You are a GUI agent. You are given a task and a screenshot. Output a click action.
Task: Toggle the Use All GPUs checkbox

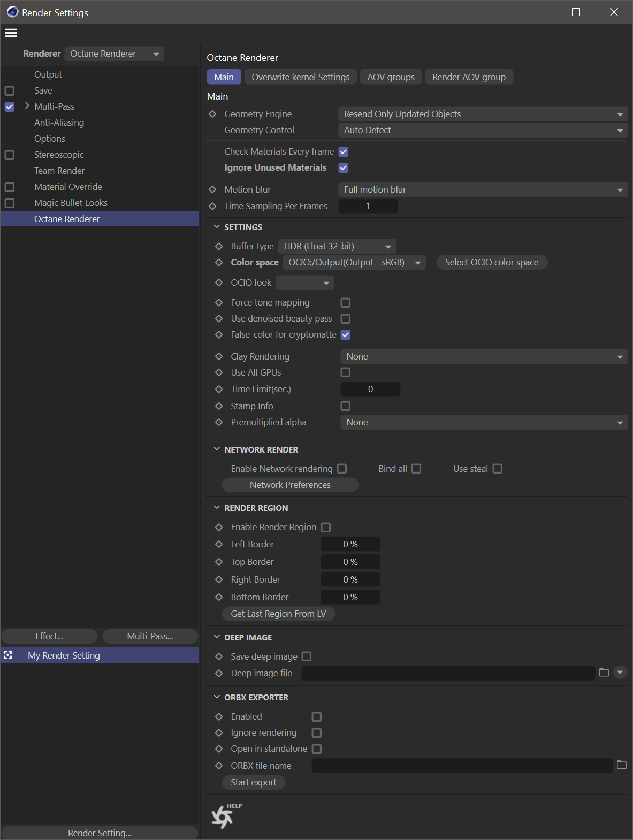coord(346,372)
